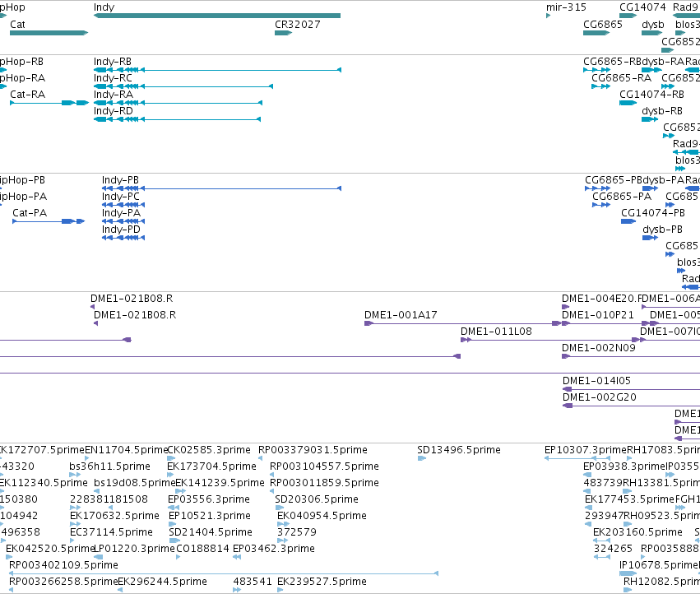
Task: Click the Indy-PD protein label
Action: (x=121, y=230)
